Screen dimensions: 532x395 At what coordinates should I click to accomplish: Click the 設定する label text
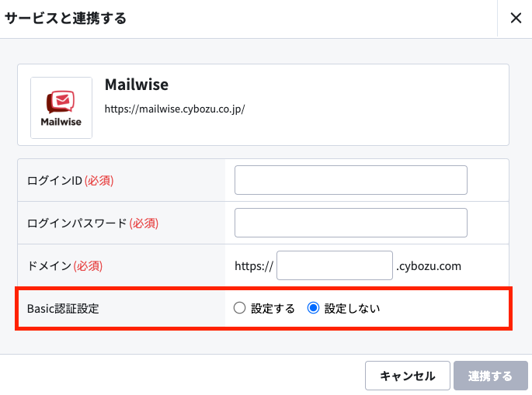[x=273, y=309]
